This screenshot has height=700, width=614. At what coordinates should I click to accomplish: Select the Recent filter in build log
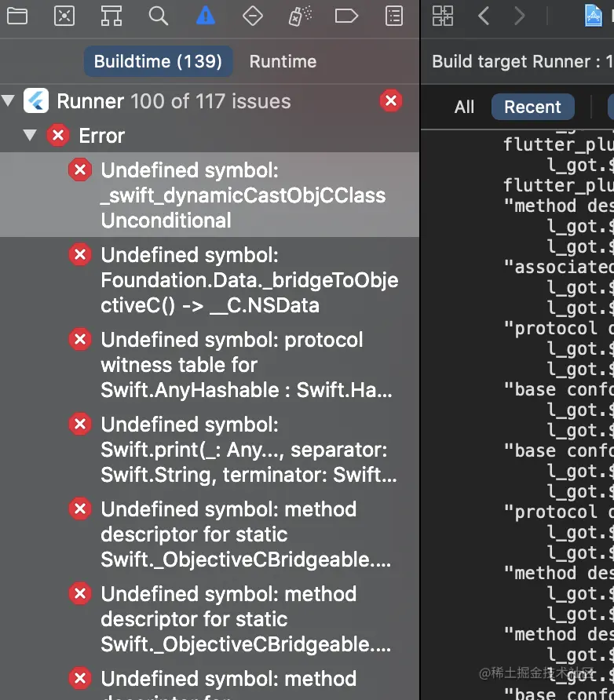532,107
